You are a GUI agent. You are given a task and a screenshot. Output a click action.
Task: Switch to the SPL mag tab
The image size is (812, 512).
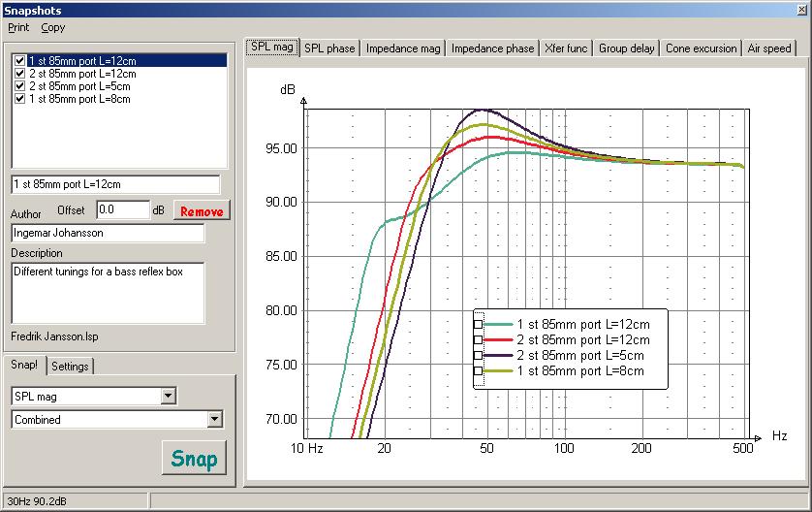272,47
